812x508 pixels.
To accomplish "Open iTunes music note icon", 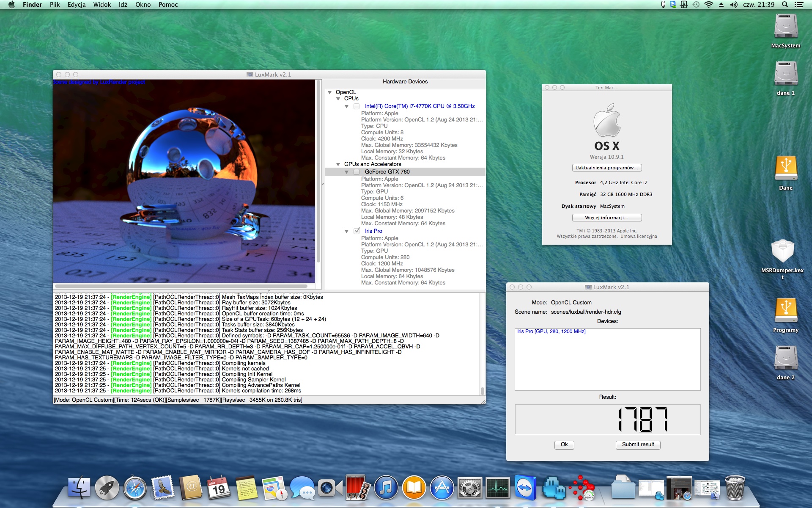I will point(386,488).
